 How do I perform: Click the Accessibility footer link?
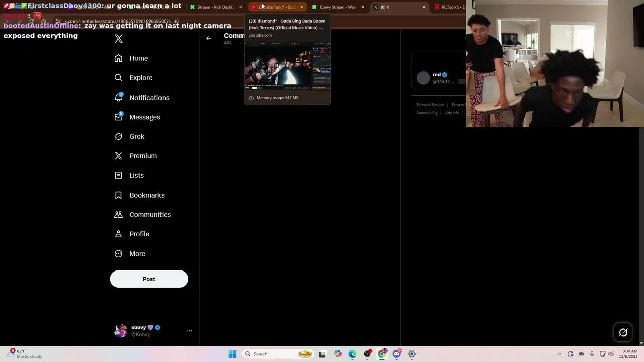coord(427,113)
